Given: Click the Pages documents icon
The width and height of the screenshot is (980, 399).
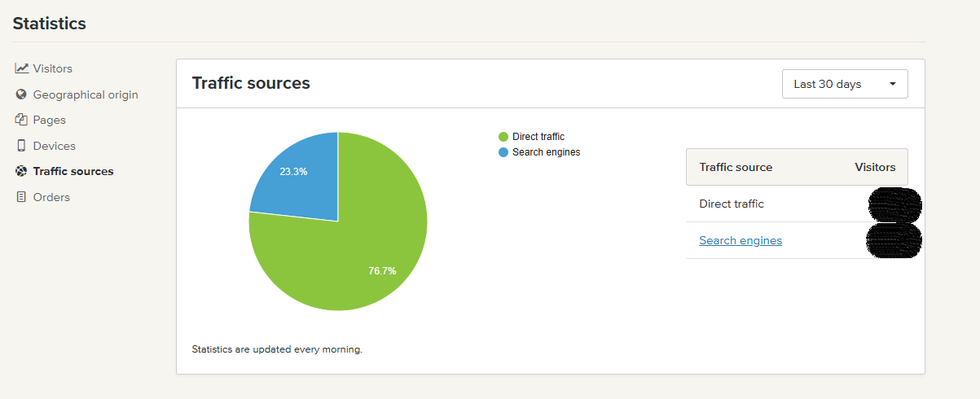Looking at the screenshot, I should tap(21, 119).
